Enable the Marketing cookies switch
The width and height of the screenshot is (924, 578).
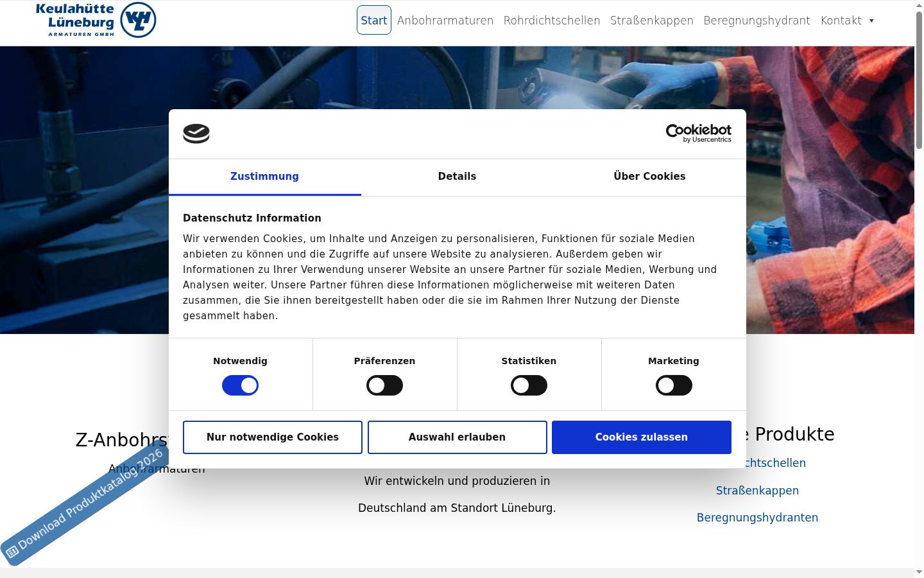click(x=674, y=385)
